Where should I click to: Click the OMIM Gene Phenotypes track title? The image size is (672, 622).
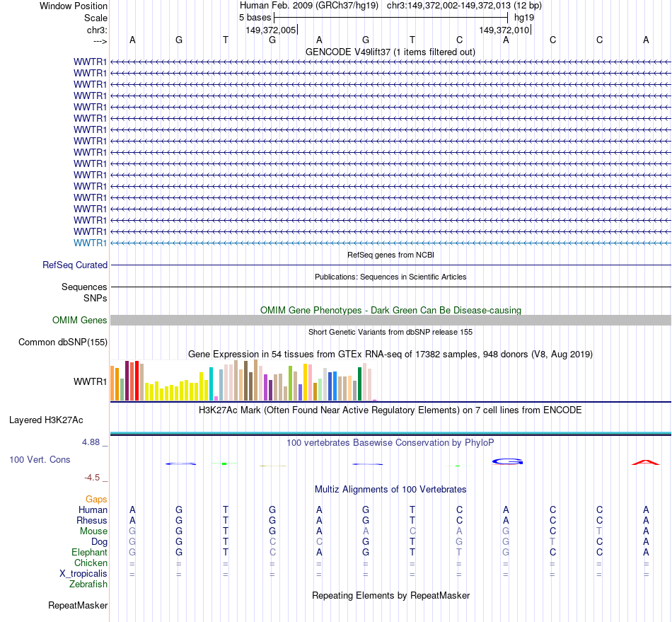point(390,310)
